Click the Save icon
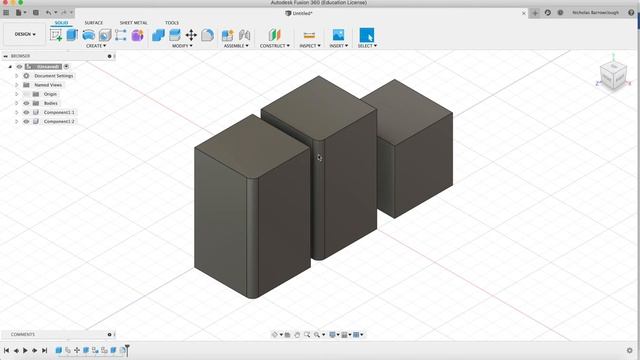640x360 pixels. [36, 13]
